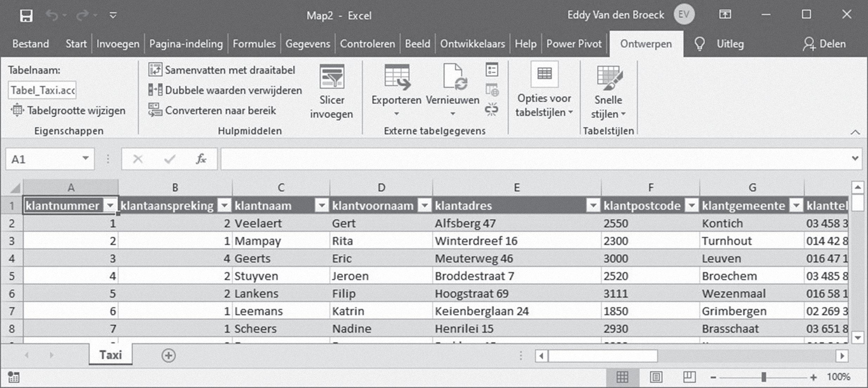Switch to the Power Pivot tab
The width and height of the screenshot is (868, 388).
(574, 44)
